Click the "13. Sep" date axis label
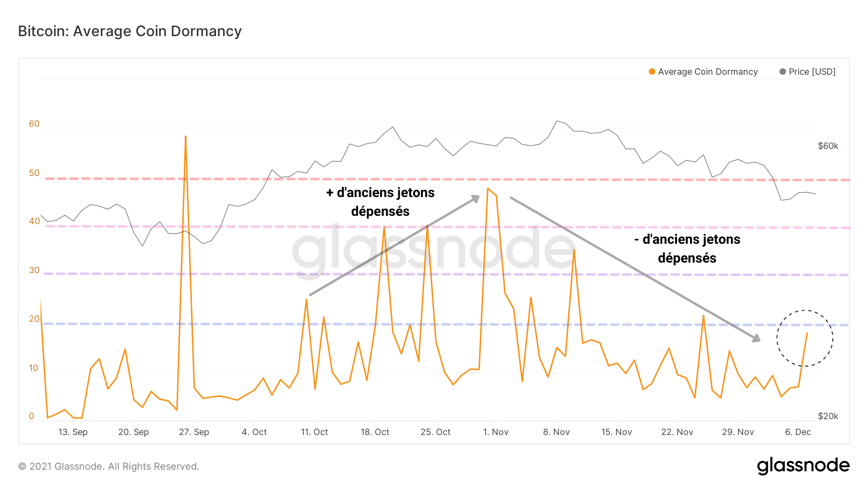 (x=73, y=432)
